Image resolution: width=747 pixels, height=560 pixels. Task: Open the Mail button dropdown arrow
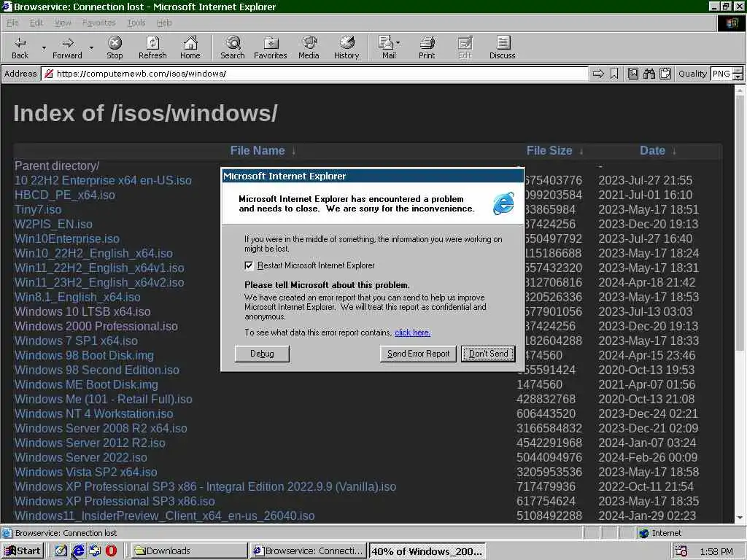pos(398,43)
